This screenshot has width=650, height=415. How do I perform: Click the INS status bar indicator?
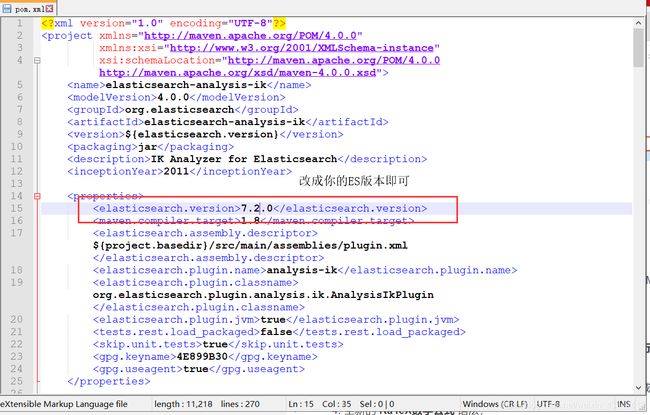pyautogui.click(x=624, y=404)
